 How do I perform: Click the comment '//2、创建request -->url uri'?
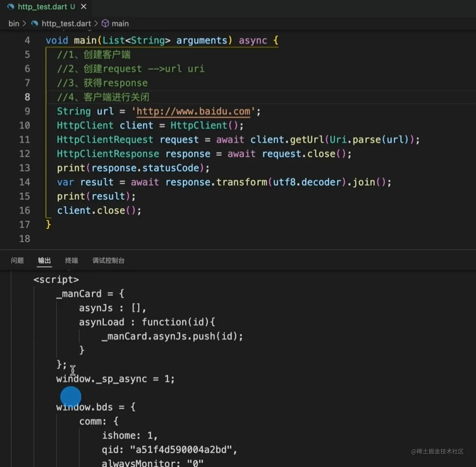click(130, 69)
